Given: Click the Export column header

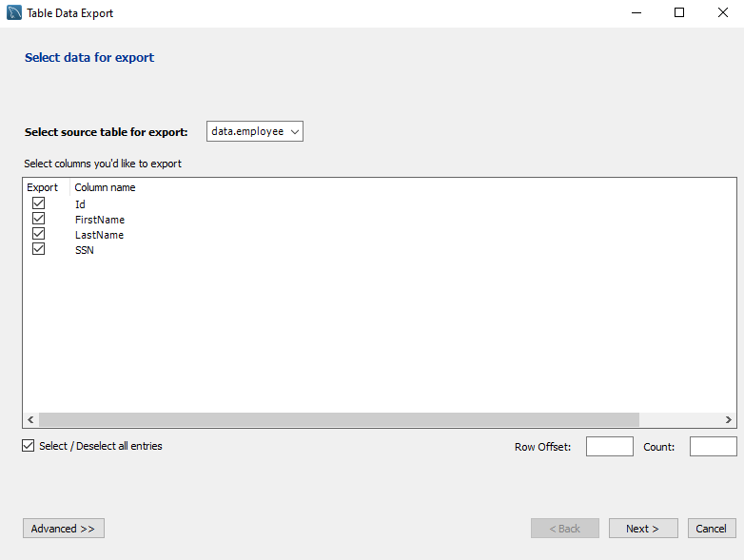Looking at the screenshot, I should (x=42, y=187).
